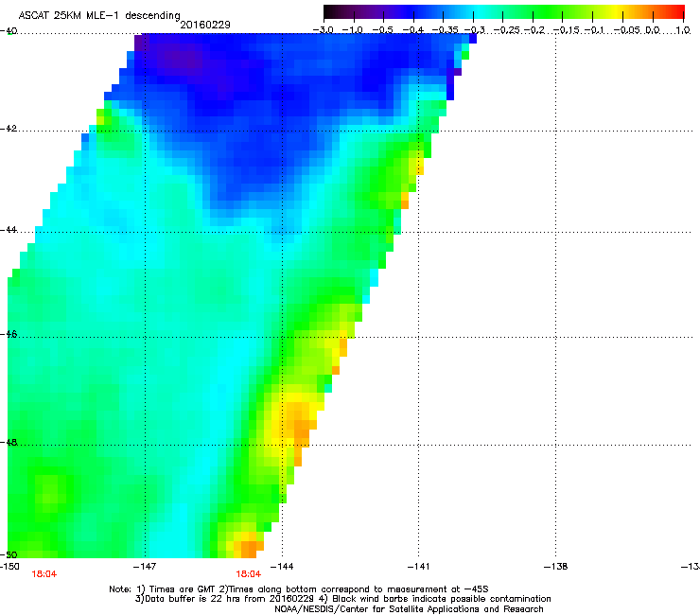Click the color bar label -0.2

tap(534, 30)
